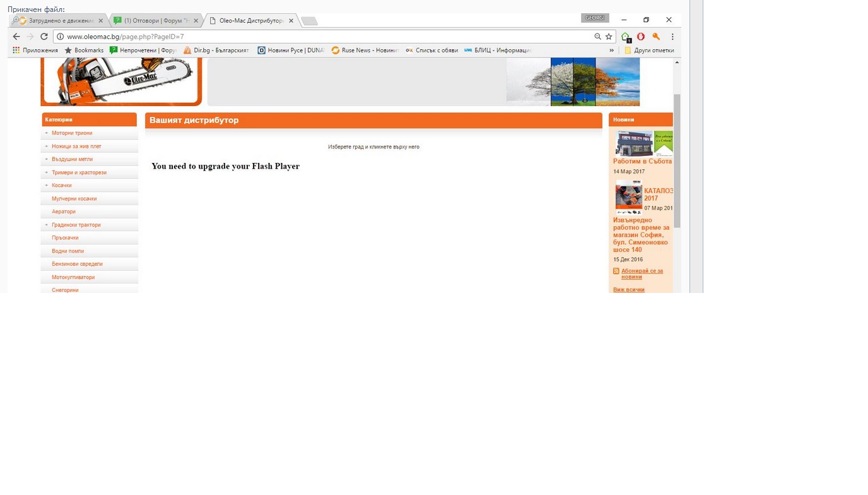Open the Моторни триони category

[72, 133]
